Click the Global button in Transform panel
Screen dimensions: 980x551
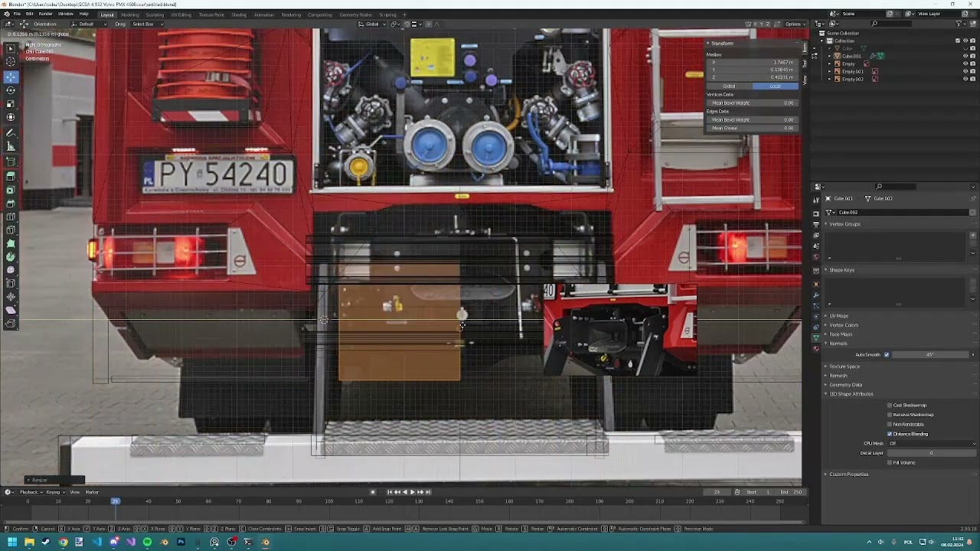coord(729,86)
